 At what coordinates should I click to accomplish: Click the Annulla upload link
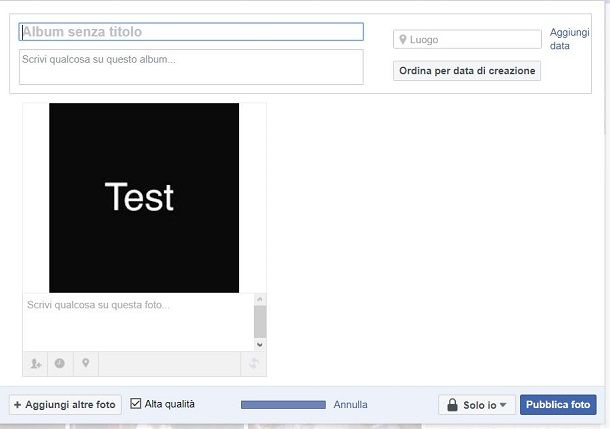pos(350,404)
